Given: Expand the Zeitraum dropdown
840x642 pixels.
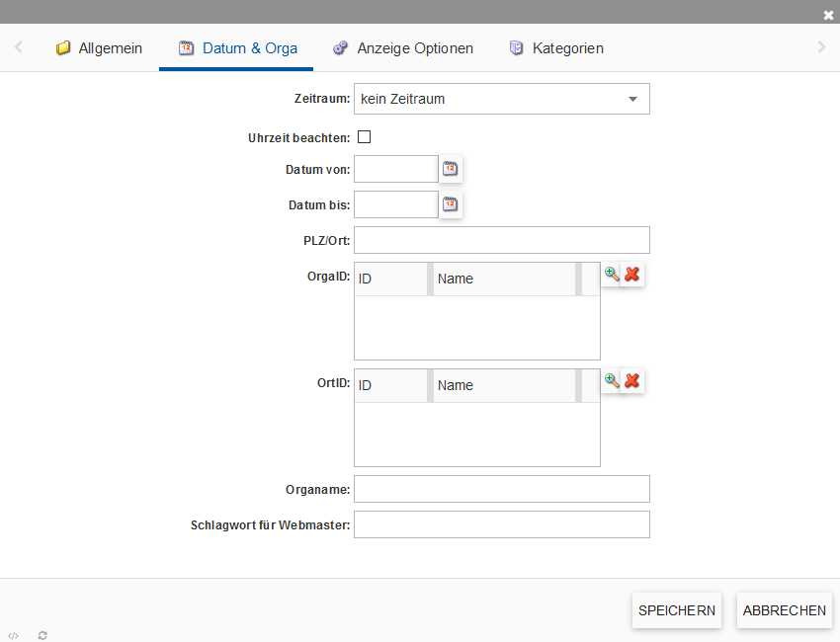Looking at the screenshot, I should point(632,99).
